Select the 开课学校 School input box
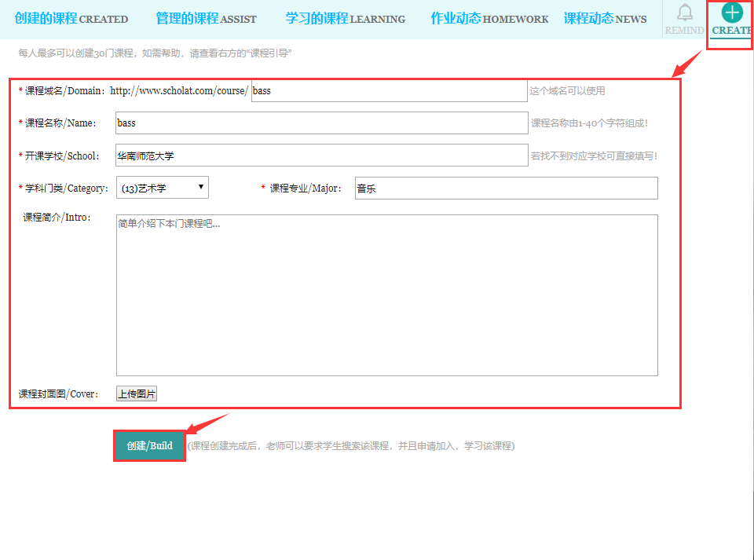This screenshot has height=560, width=754. click(321, 156)
